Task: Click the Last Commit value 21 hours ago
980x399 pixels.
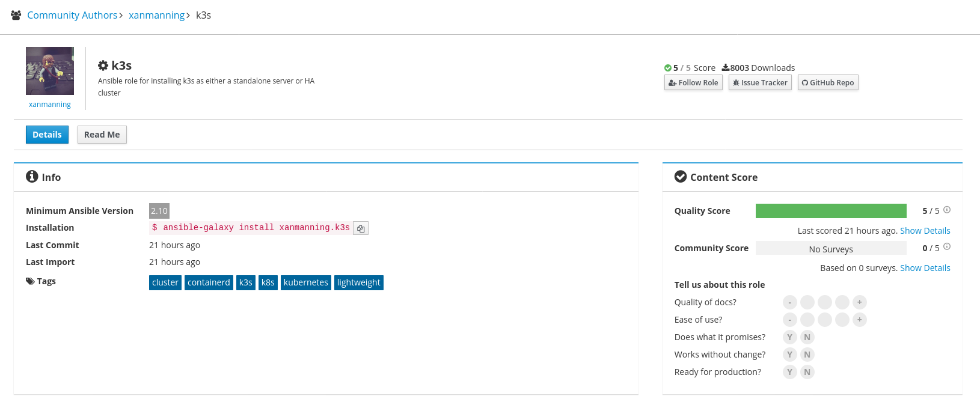Action: click(x=174, y=245)
